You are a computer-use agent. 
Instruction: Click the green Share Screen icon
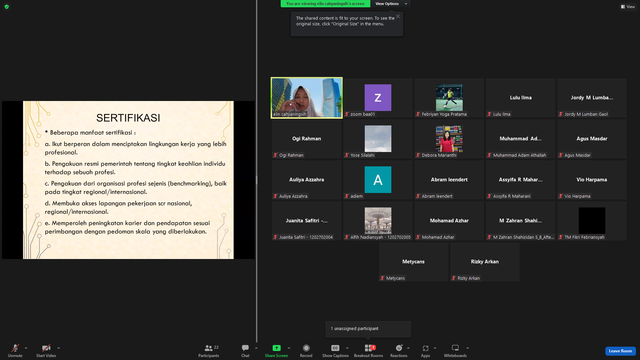point(276,348)
